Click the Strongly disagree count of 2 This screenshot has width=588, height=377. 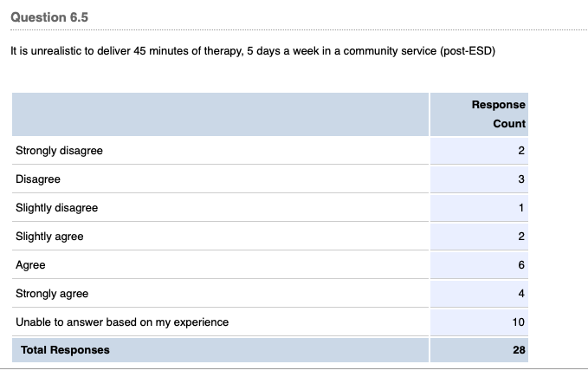pos(522,151)
